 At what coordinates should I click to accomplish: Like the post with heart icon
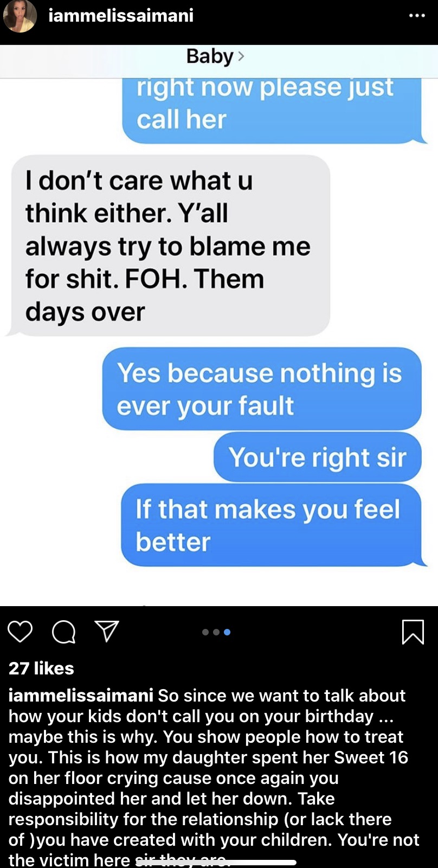click(20, 632)
